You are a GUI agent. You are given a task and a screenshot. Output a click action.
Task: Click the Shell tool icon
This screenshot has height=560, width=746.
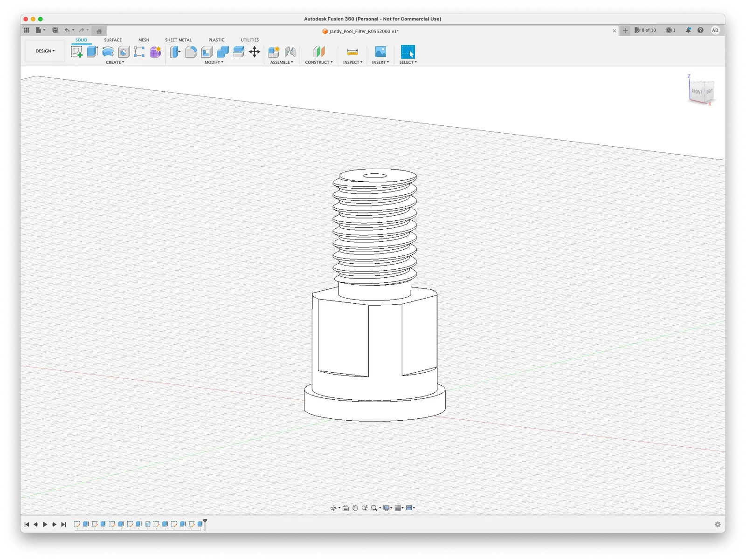[207, 52]
